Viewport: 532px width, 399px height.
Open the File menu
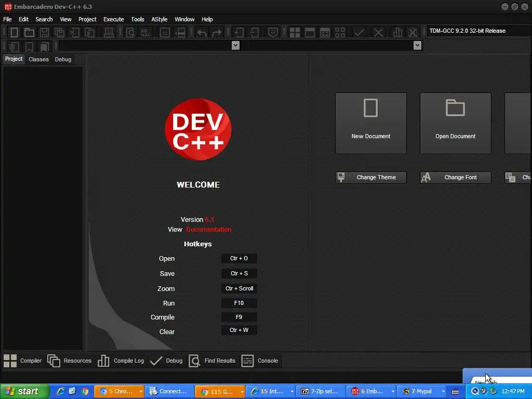pyautogui.click(x=7, y=19)
